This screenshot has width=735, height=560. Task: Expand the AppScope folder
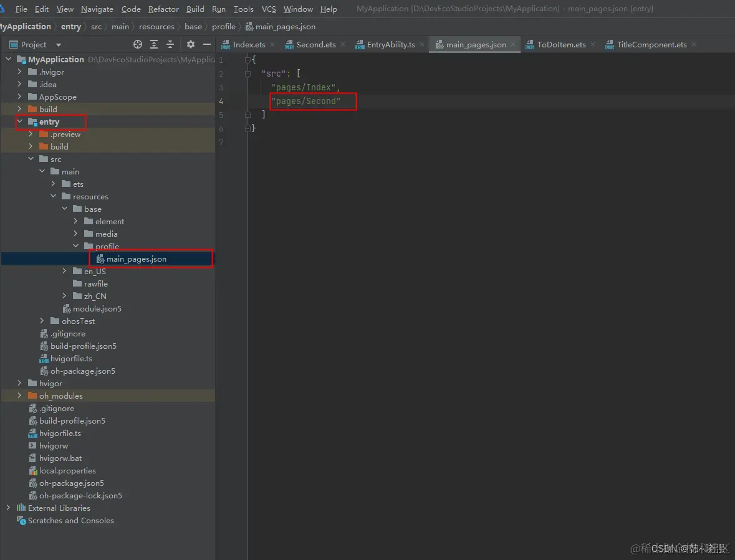click(x=19, y=97)
